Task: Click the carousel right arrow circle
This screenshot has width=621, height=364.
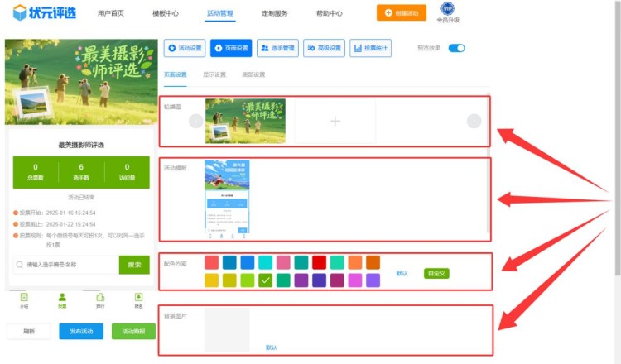Action: coord(474,121)
